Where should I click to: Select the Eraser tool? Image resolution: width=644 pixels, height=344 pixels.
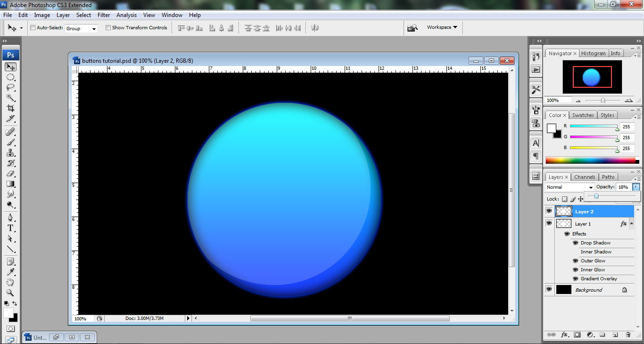tap(10, 173)
